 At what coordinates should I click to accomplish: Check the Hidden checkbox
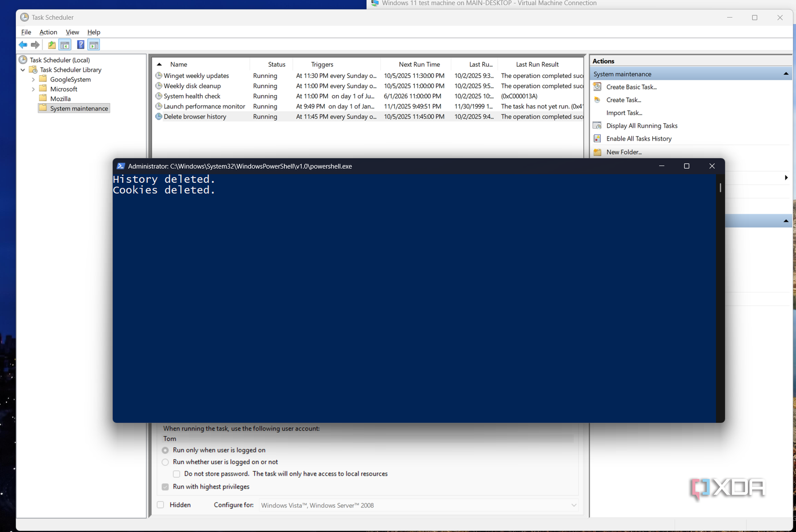click(x=160, y=505)
